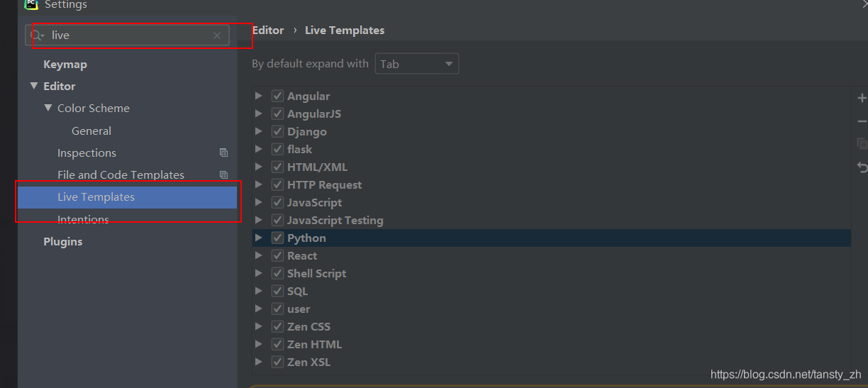868x388 pixels.
Task: Uncheck the SQL template group
Action: pyautogui.click(x=277, y=291)
